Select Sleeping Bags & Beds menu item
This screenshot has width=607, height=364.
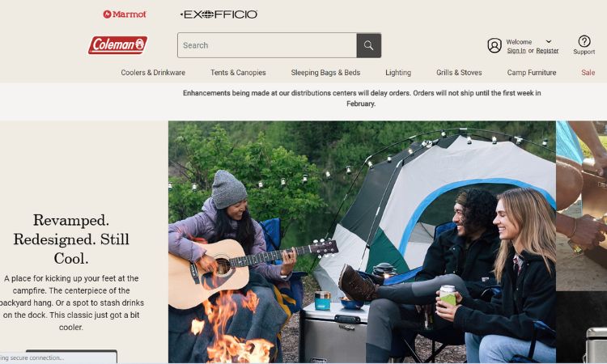point(325,72)
